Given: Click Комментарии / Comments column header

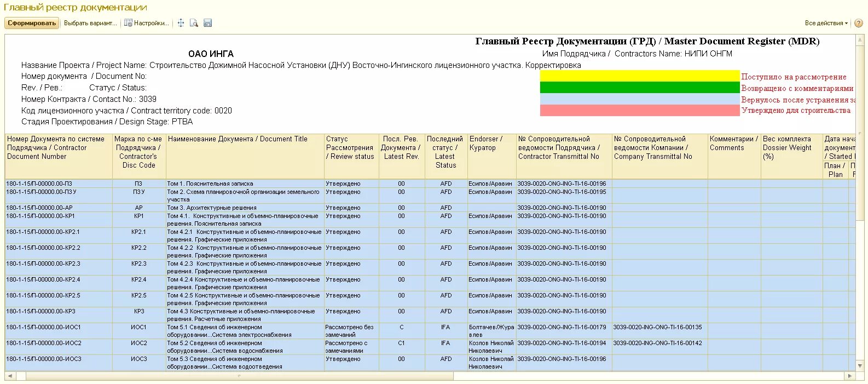Looking at the screenshot, I should click(x=734, y=156).
